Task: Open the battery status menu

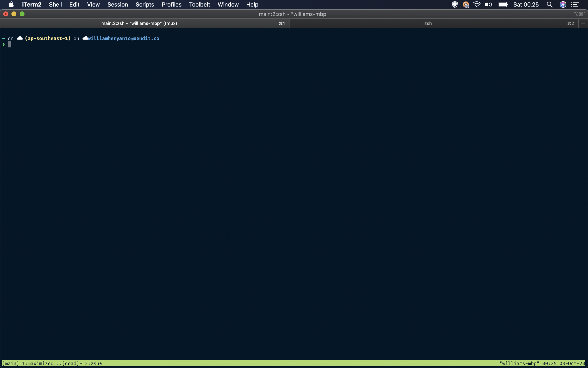Action: click(503, 4)
